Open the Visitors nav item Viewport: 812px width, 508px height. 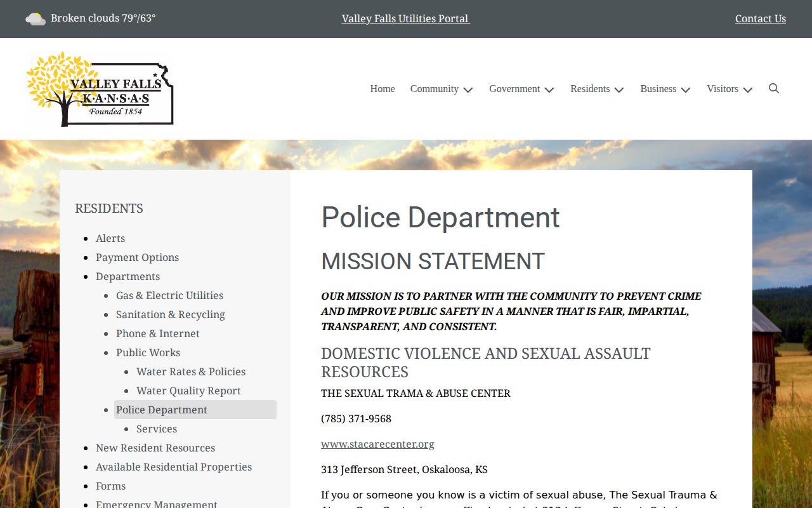coord(723,89)
